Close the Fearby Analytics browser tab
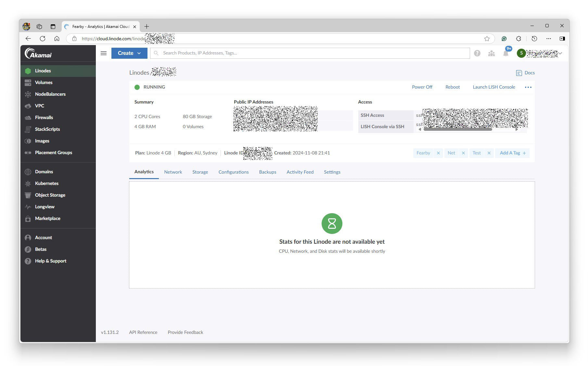 pos(134,27)
